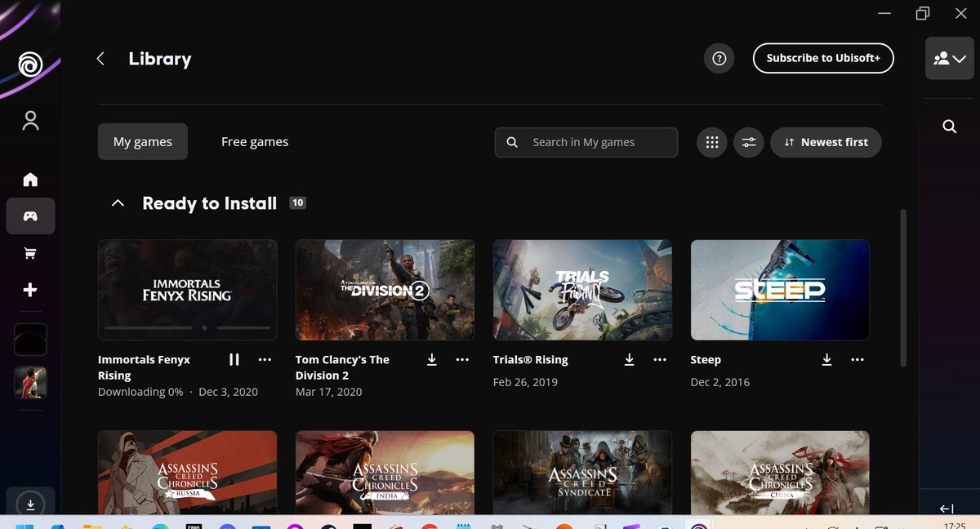Pause Immortals Fenyx Rising download
Screen dimensions: 980x529
[234, 359]
